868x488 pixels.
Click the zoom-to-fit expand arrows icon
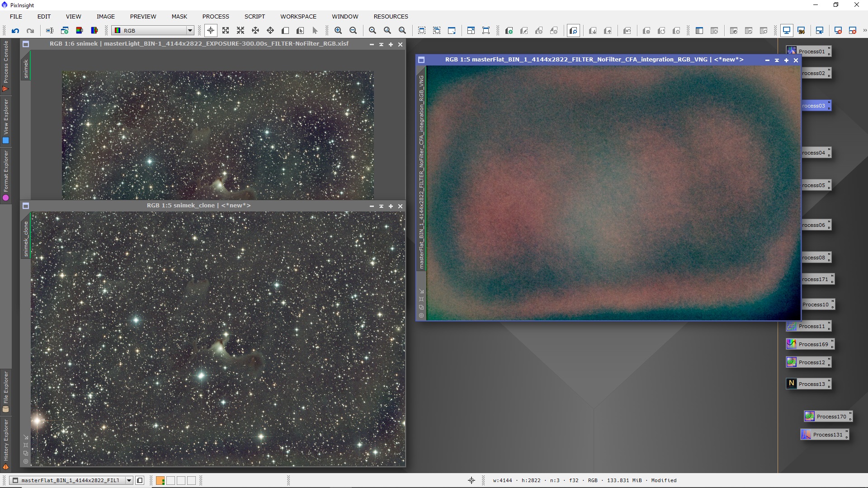(226, 31)
